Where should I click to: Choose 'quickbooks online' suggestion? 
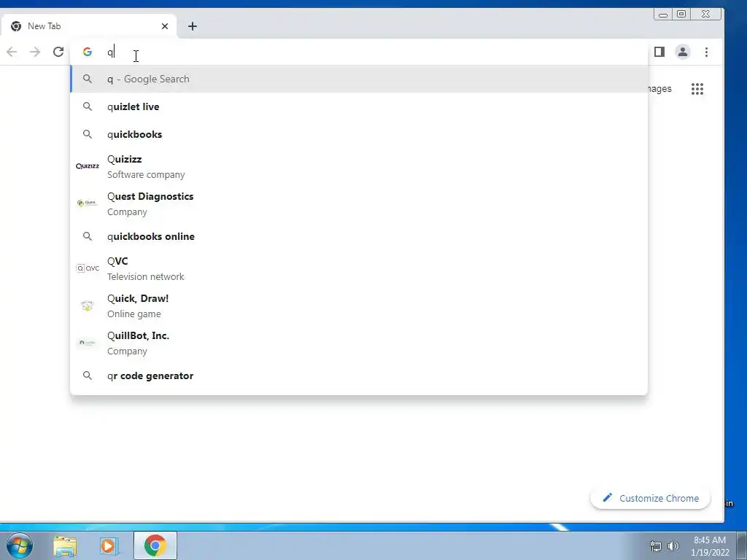359,236
